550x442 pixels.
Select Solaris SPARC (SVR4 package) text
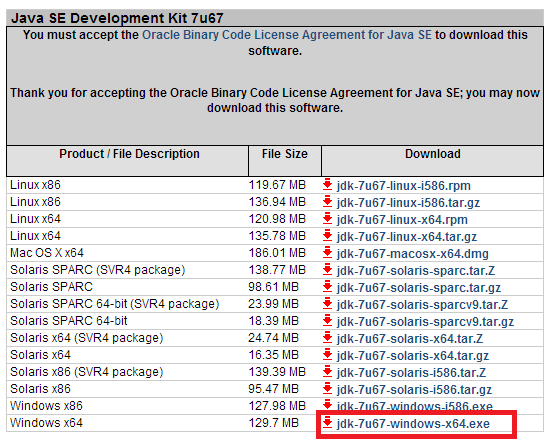(x=98, y=270)
